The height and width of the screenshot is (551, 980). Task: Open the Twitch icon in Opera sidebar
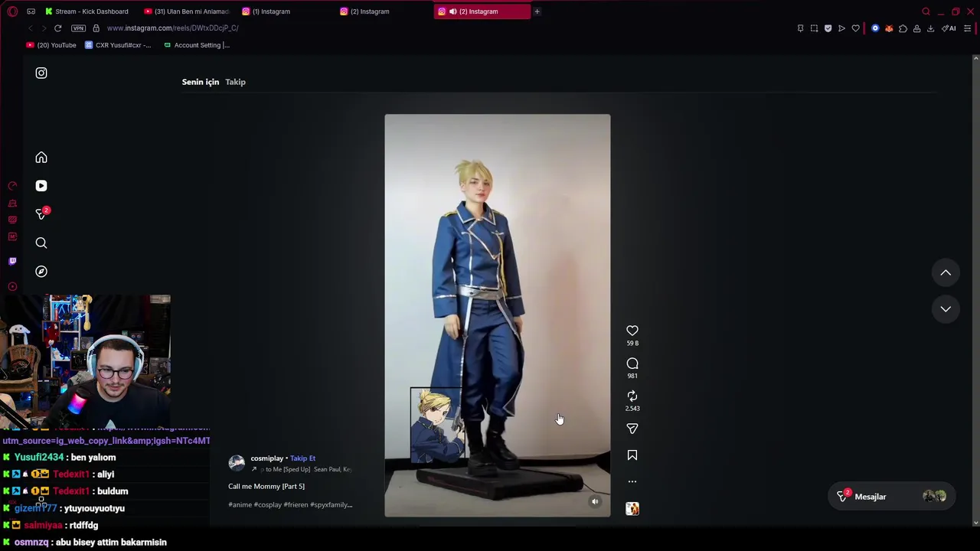[x=12, y=261]
